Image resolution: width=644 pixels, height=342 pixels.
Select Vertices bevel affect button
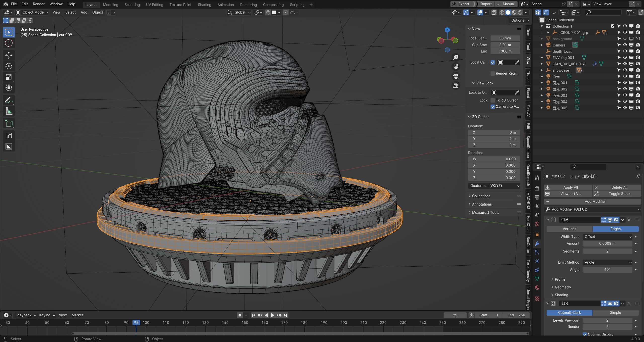(x=569, y=229)
